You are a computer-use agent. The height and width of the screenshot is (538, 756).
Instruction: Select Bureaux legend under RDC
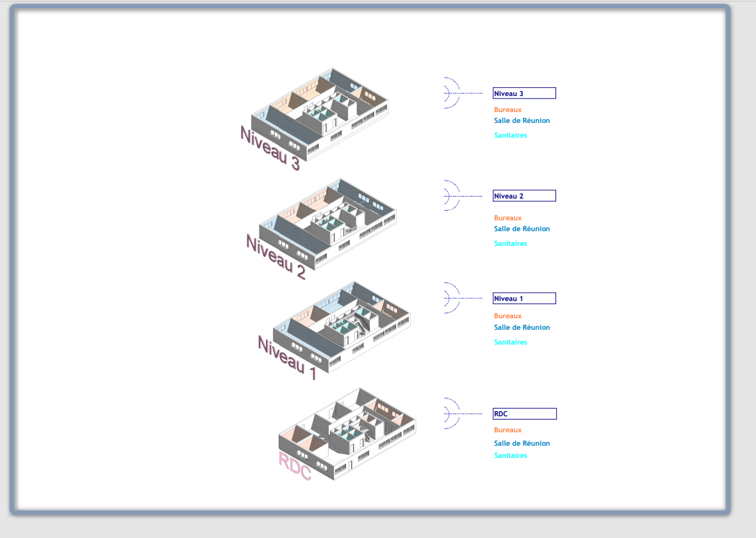coord(507,430)
